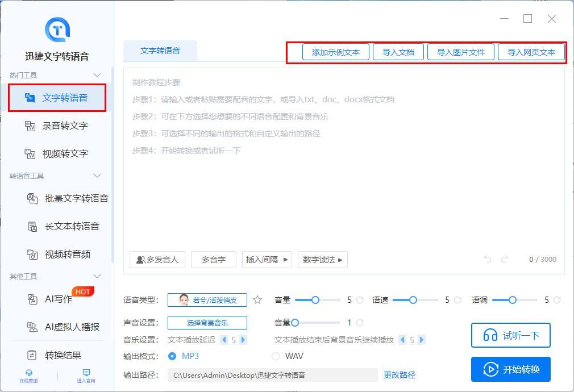
Task: Open voice type selector 若兮/活泼俏皮
Action: pos(207,300)
